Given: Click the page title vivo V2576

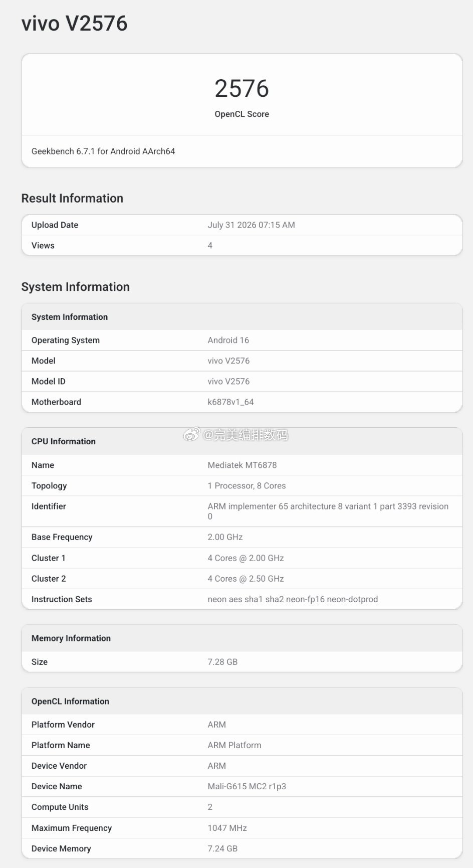Looking at the screenshot, I should [74, 24].
